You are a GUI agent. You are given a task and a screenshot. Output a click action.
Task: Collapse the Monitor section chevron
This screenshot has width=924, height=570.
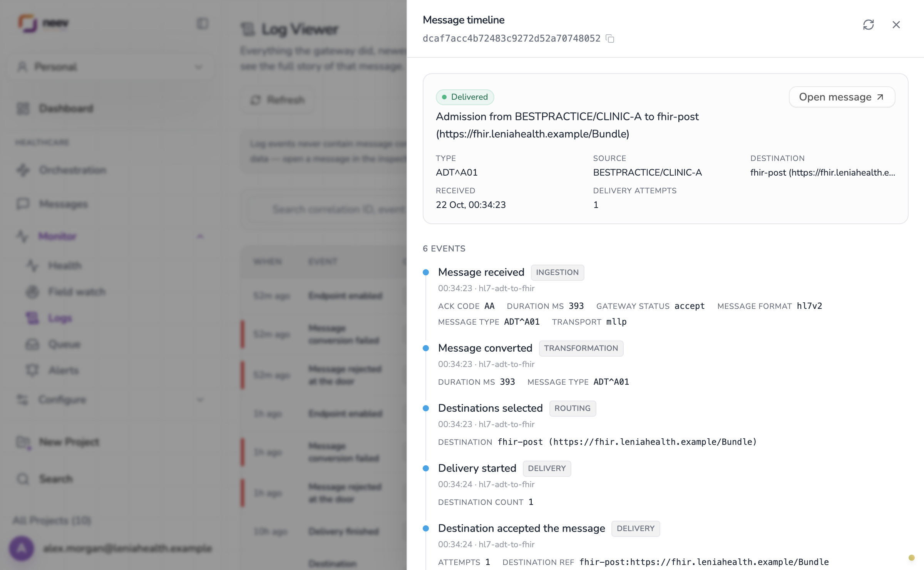pyautogui.click(x=200, y=236)
